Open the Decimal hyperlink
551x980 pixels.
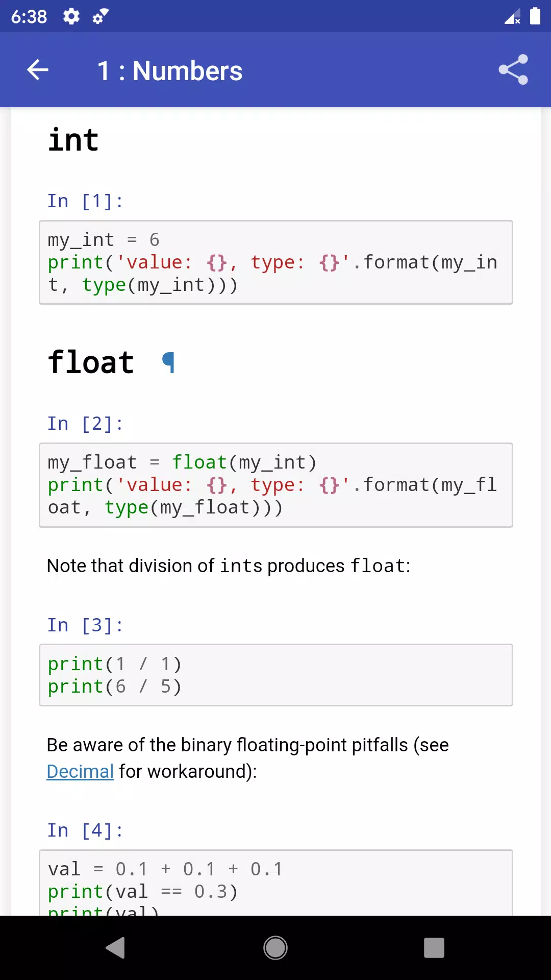tap(80, 771)
